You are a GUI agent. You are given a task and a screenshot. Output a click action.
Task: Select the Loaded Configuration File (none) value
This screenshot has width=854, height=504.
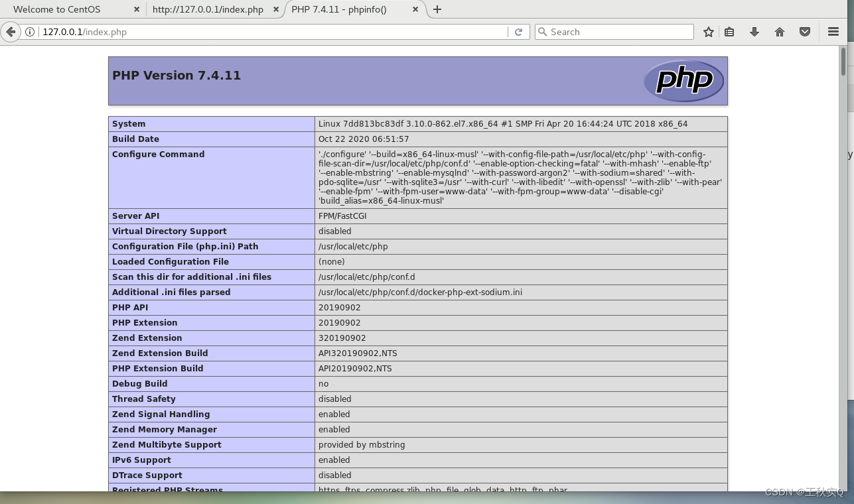click(332, 262)
